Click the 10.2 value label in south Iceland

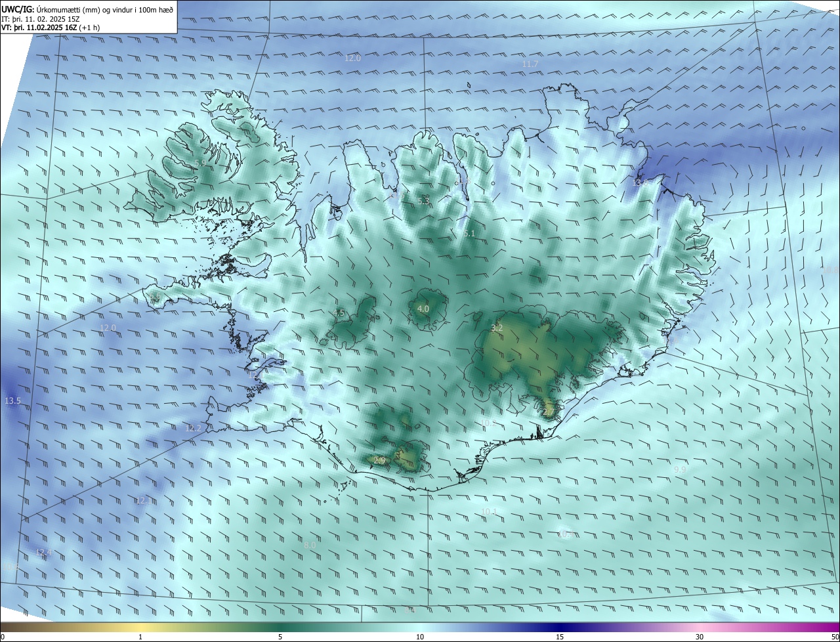[x=488, y=423]
